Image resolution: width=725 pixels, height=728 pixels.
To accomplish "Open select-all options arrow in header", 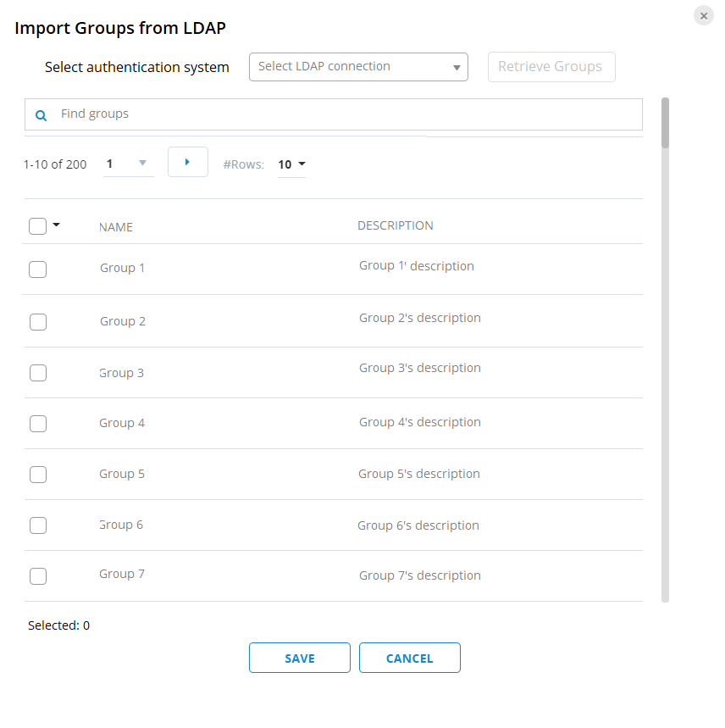I will click(57, 225).
